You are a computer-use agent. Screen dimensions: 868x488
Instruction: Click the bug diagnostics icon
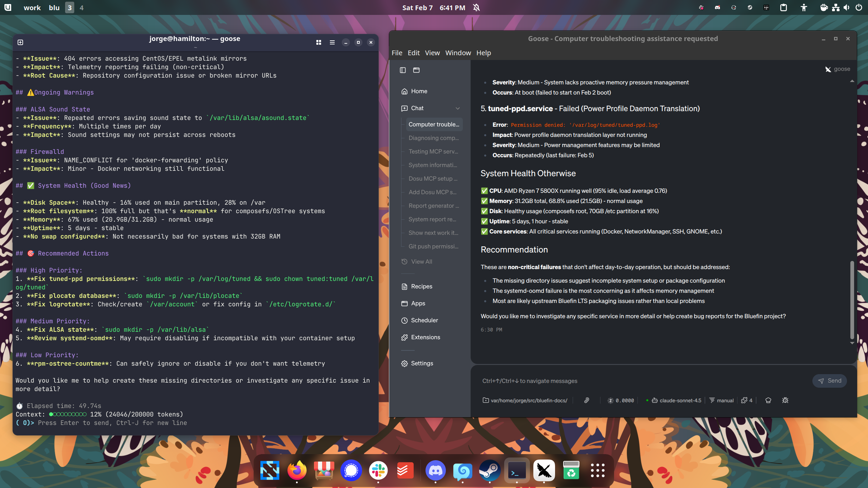pos(785,400)
